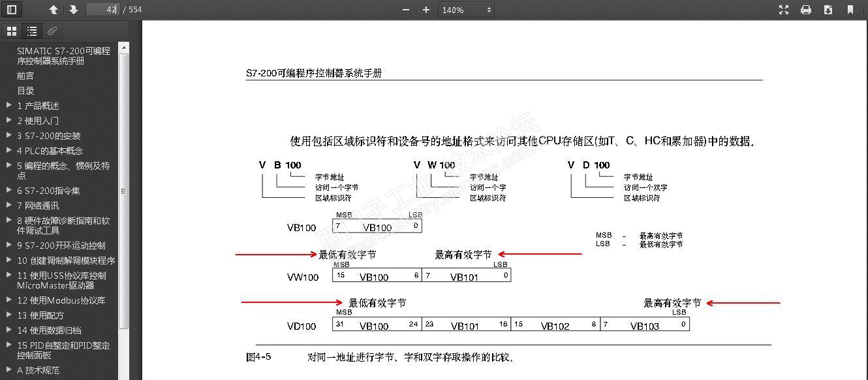
Task: Expand chapter 5 编程的概念、惯例及特点
Action: tap(9, 165)
